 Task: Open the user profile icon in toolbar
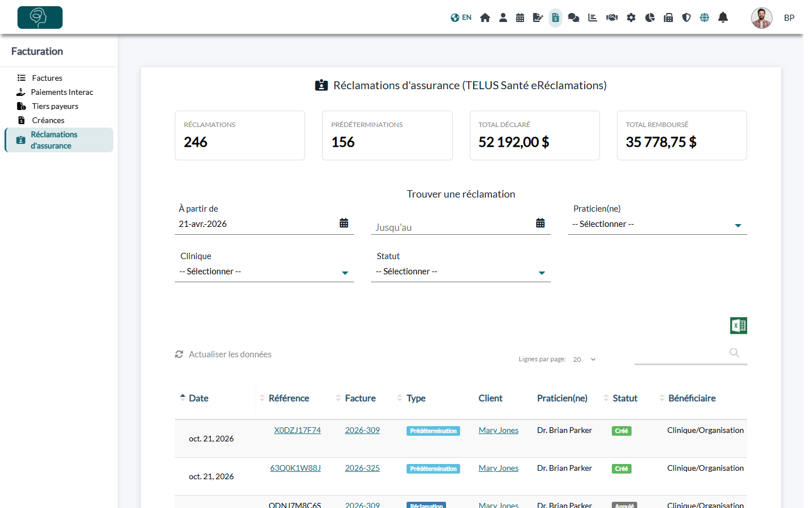pos(503,17)
